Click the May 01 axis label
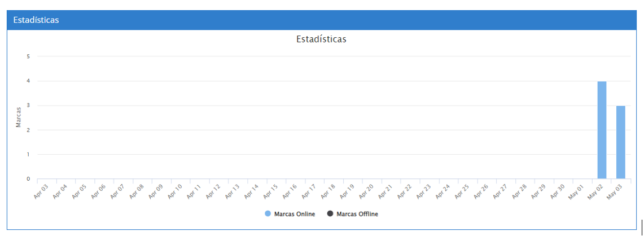Image resolution: width=644 pixels, height=240 pixels. coord(576,191)
